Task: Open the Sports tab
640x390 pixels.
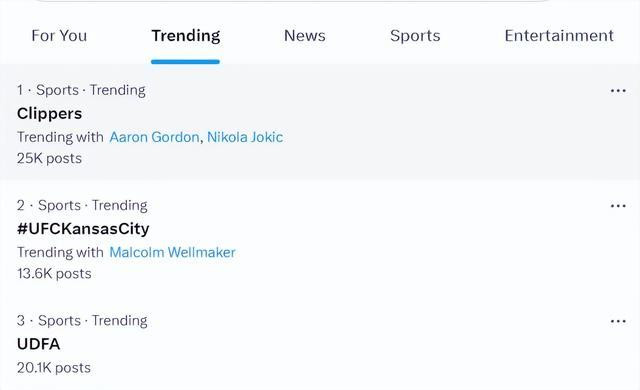Action: point(415,36)
